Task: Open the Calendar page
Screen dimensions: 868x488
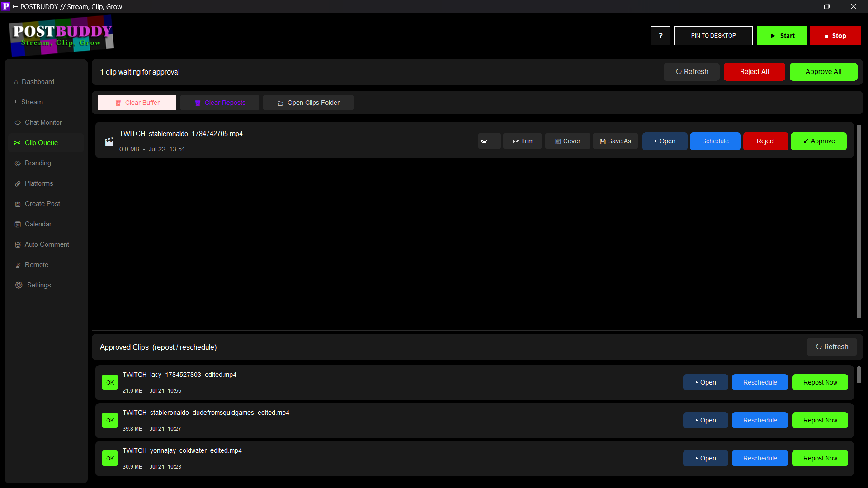Action: pos(46,224)
